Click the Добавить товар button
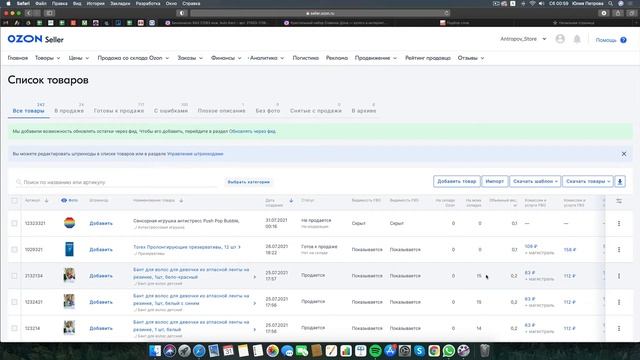This screenshot has width=640, height=360. pyautogui.click(x=456, y=181)
